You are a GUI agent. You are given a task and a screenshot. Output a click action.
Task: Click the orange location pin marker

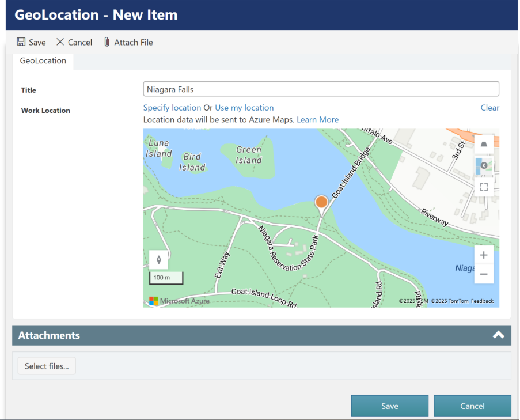coord(321,203)
